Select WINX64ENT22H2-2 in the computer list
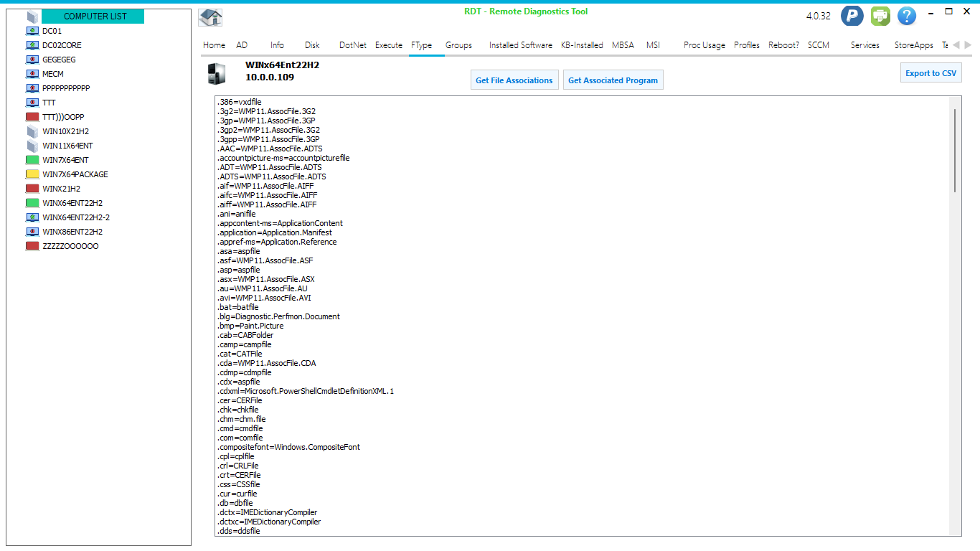 tap(76, 217)
